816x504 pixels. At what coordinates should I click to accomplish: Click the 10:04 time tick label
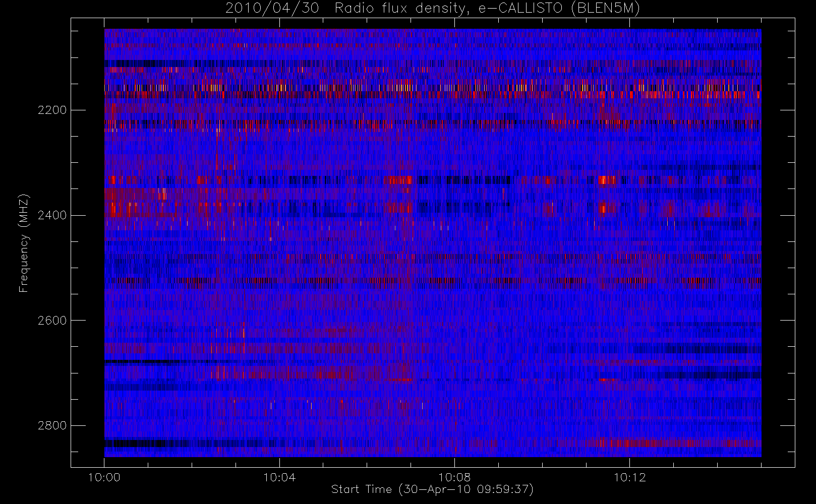pyautogui.click(x=279, y=477)
